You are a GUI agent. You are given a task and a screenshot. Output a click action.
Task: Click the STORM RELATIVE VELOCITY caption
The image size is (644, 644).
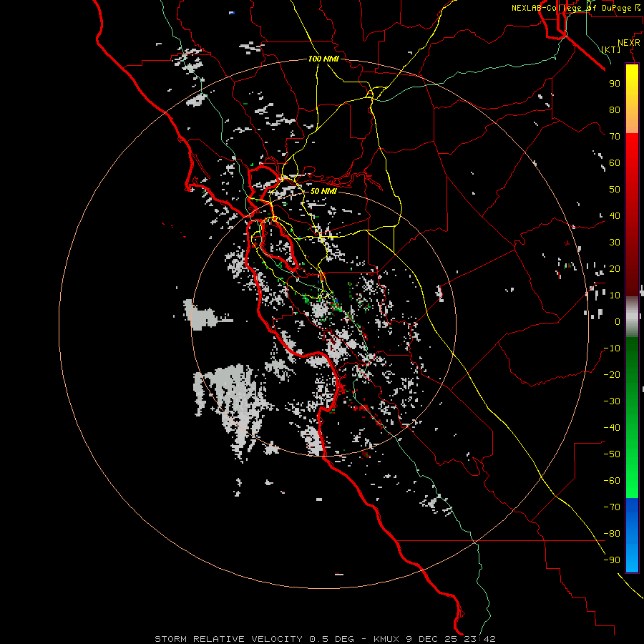point(228,639)
